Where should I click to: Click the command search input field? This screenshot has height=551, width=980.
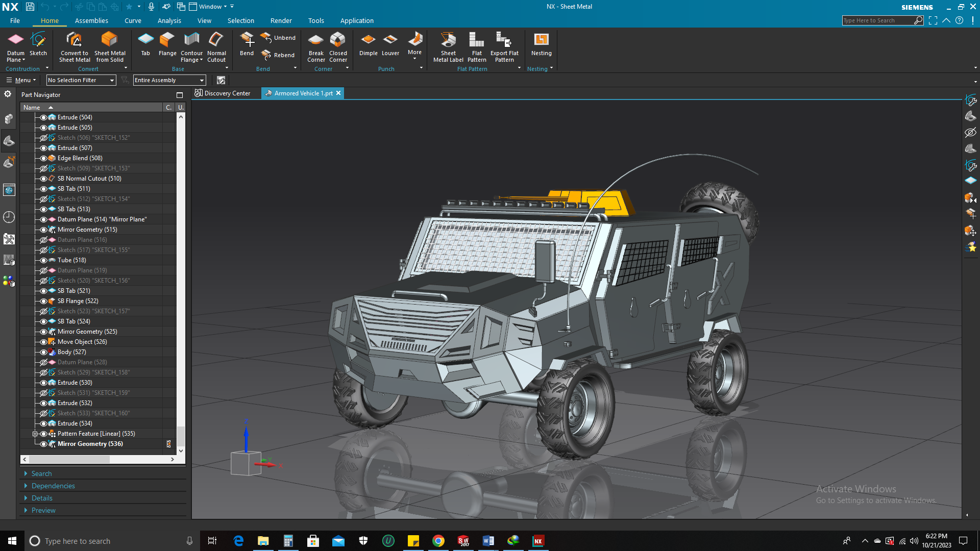[x=877, y=20]
